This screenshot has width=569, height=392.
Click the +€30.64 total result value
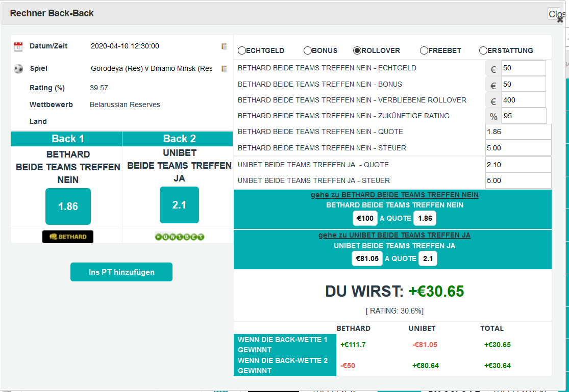click(x=497, y=365)
